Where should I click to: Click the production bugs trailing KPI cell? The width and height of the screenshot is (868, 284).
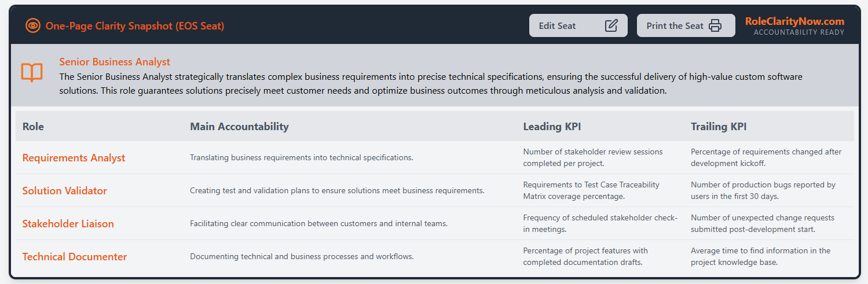pyautogui.click(x=763, y=190)
